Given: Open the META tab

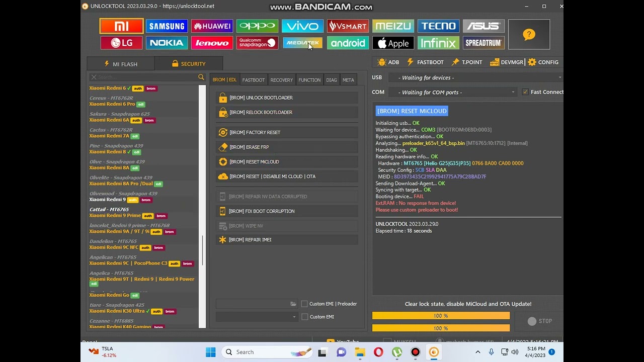Looking at the screenshot, I should point(348,80).
